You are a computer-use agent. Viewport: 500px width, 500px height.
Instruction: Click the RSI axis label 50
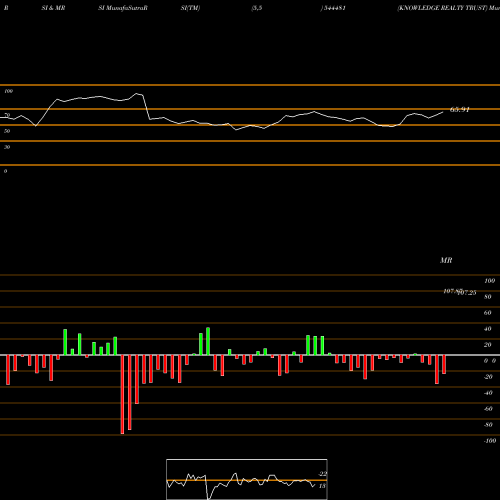tap(7, 131)
